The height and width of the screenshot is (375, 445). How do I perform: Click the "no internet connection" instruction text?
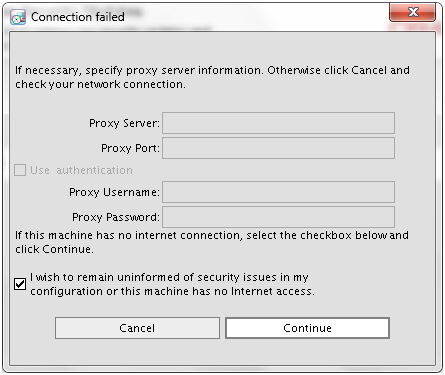coord(212,242)
